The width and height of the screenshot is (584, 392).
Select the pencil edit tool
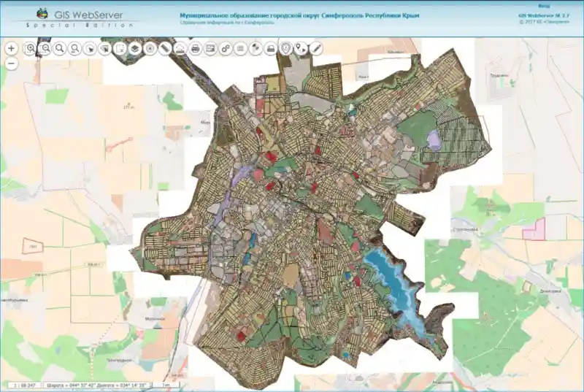coord(316,49)
